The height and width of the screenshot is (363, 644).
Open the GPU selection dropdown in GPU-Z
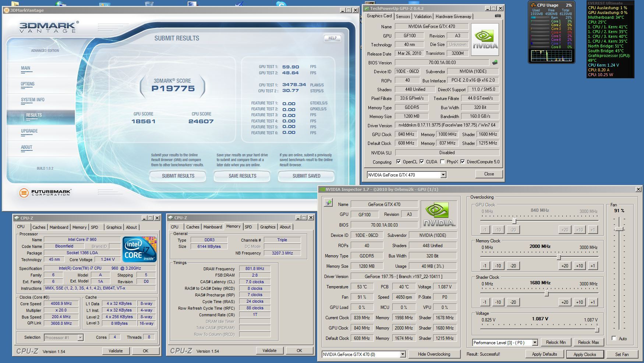point(443,175)
